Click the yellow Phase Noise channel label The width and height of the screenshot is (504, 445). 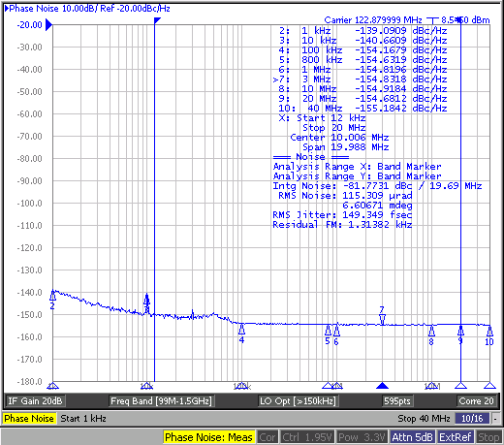(x=29, y=419)
